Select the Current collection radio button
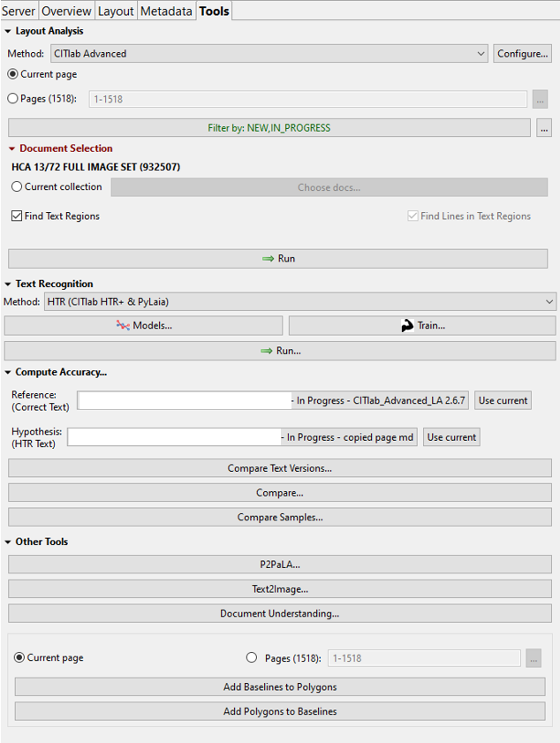 17,187
